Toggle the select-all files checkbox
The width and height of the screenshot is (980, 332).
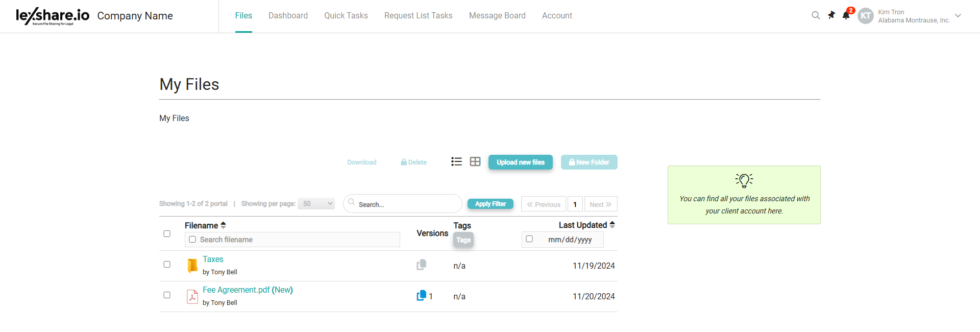(167, 234)
